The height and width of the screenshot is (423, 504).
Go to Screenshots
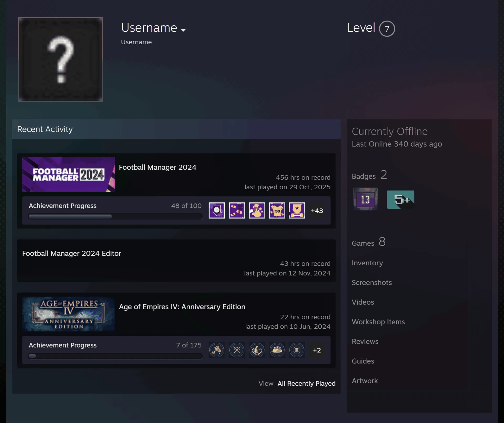pos(372,283)
